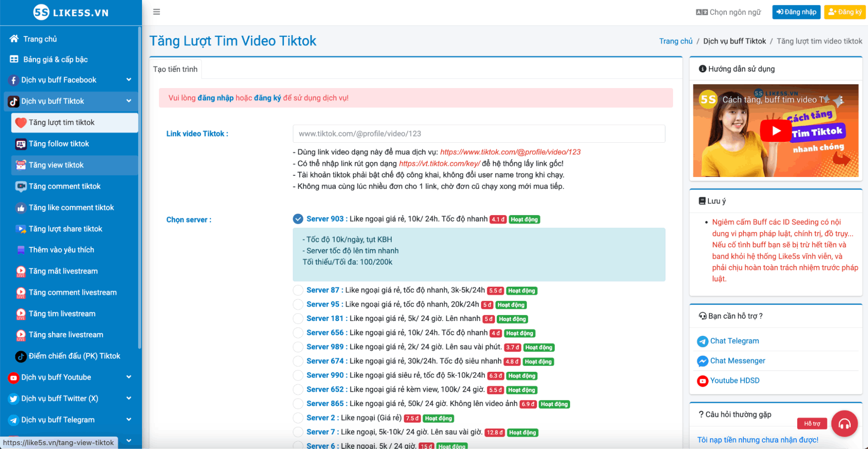This screenshot has height=449, width=868.
Task: Open the Chọn ngôn ngữ language selector
Action: click(728, 12)
